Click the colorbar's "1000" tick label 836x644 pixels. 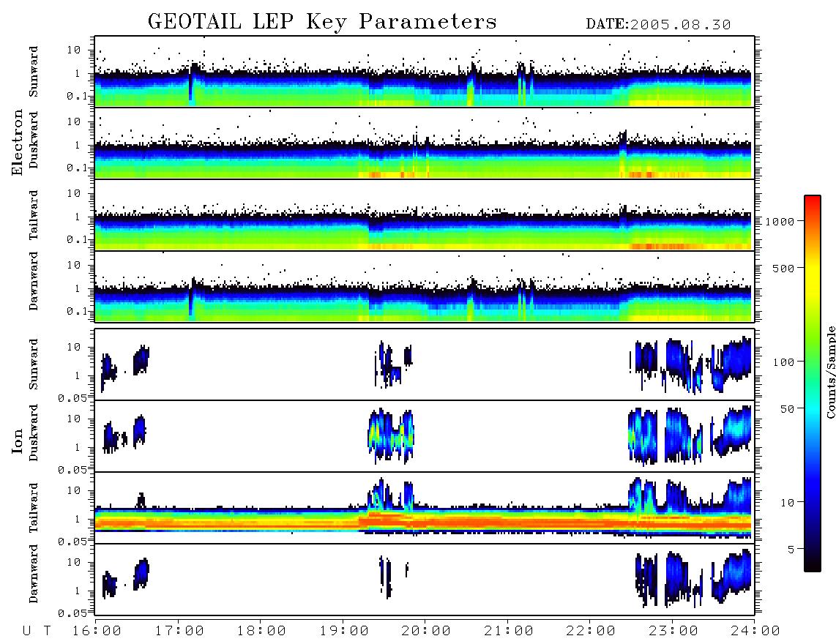pyautogui.click(x=780, y=222)
